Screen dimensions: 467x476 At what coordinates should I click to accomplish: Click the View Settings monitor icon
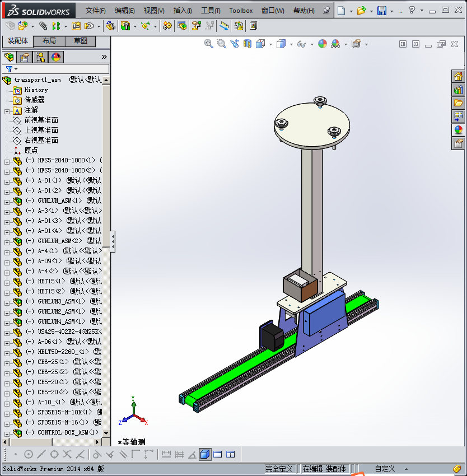click(356, 44)
